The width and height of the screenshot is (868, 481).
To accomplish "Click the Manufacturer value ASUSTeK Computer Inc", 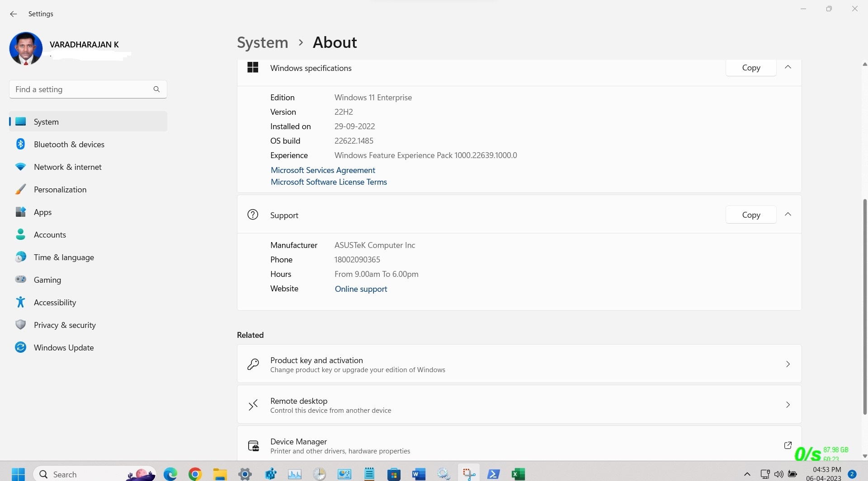I will 375,245.
